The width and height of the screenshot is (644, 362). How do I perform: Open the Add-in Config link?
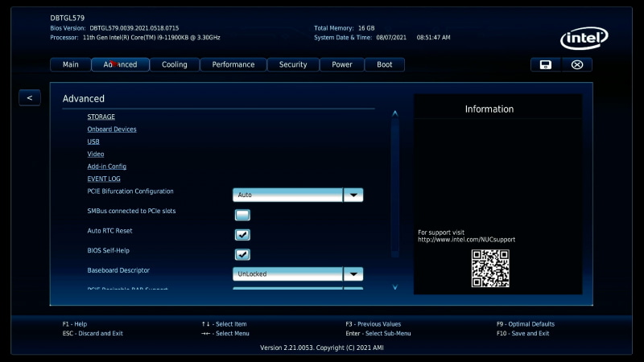click(107, 167)
